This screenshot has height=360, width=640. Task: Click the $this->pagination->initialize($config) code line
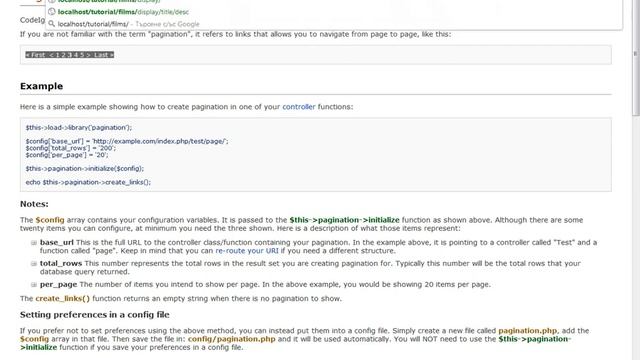84,169
